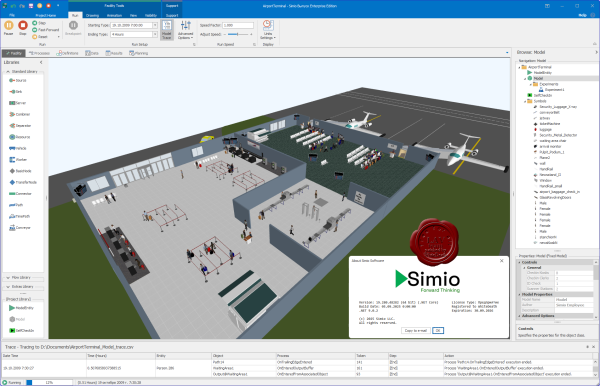Image resolution: width=600 pixels, height=386 pixels.
Task: Choose the TransferNode library item
Action: click(23, 182)
